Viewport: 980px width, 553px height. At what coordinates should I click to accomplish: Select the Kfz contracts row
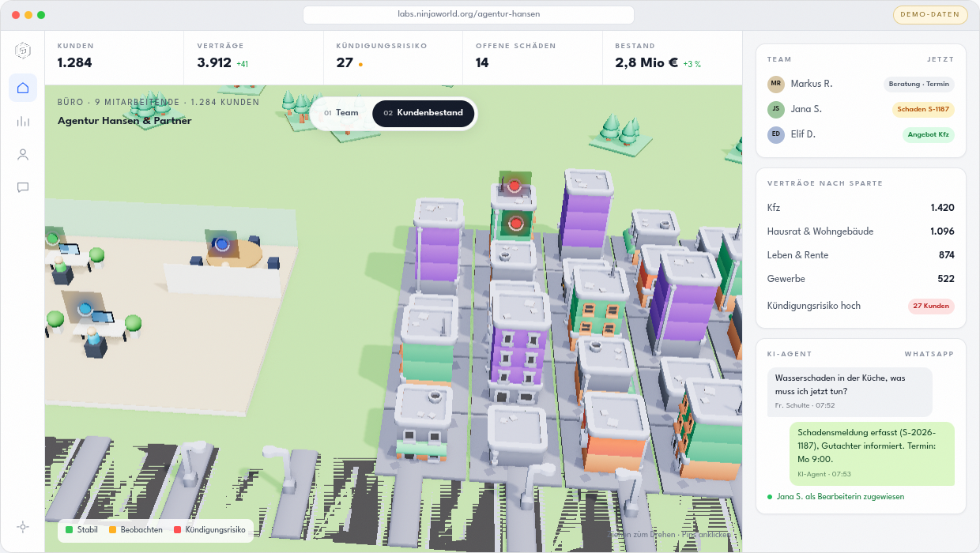pyautogui.click(x=861, y=208)
